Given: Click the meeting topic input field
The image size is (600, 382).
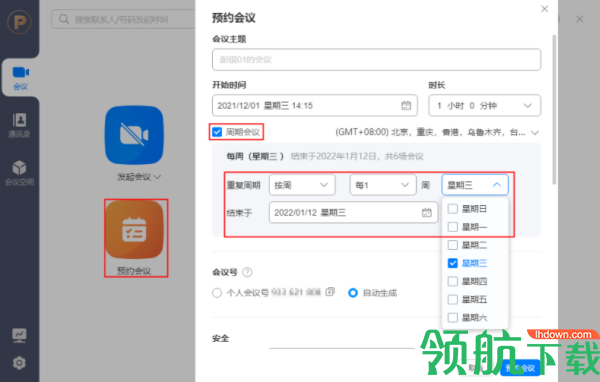Looking at the screenshot, I should 377,59.
